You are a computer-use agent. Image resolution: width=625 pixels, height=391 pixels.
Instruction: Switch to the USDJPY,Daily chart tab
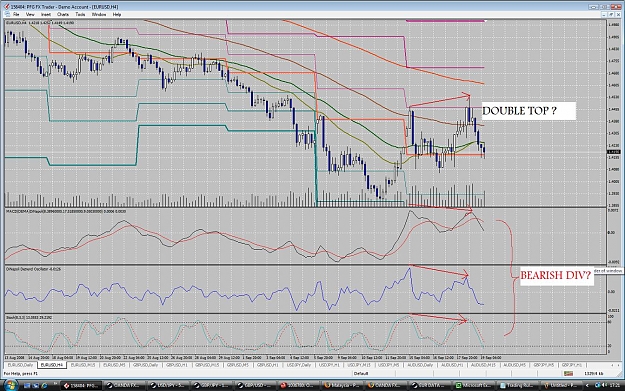tap(298, 365)
